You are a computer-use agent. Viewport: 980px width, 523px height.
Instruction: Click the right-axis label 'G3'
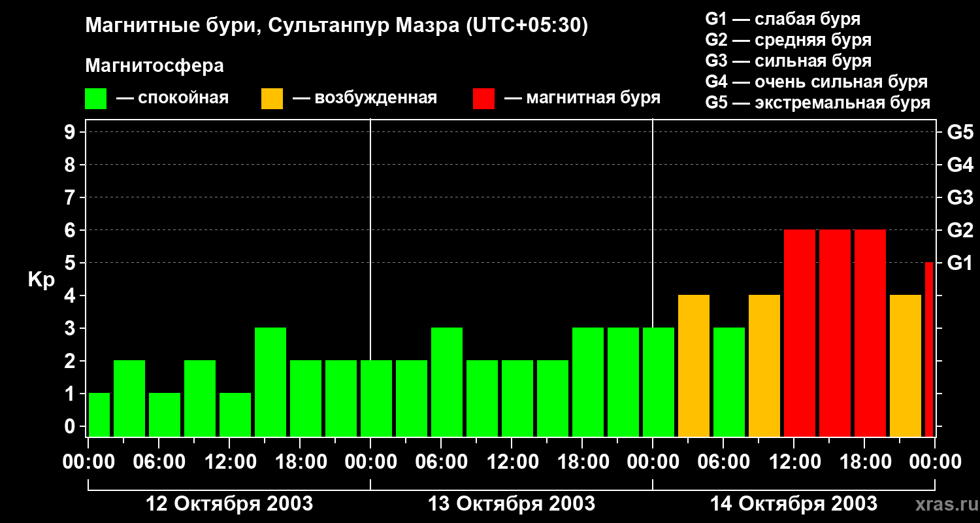[x=960, y=197]
